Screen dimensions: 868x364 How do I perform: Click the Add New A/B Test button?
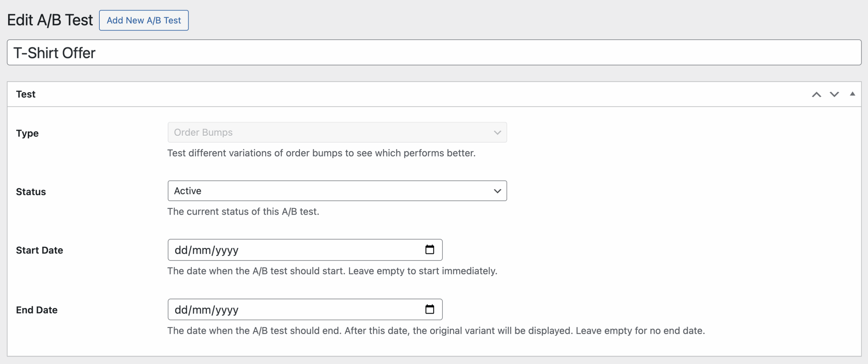click(x=144, y=20)
